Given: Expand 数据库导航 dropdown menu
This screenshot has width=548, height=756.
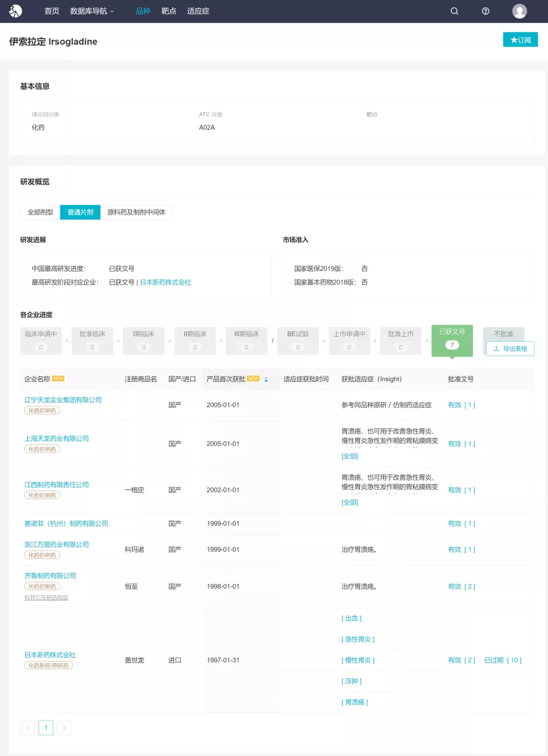Looking at the screenshot, I should click(x=92, y=11).
